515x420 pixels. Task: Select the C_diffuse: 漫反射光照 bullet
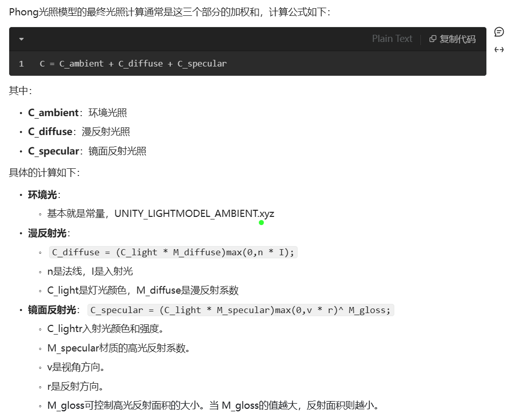tap(79, 132)
